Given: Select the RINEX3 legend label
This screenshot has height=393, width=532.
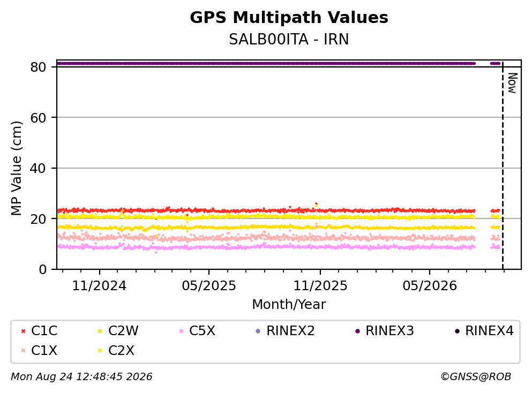Looking at the screenshot, I should (389, 331).
